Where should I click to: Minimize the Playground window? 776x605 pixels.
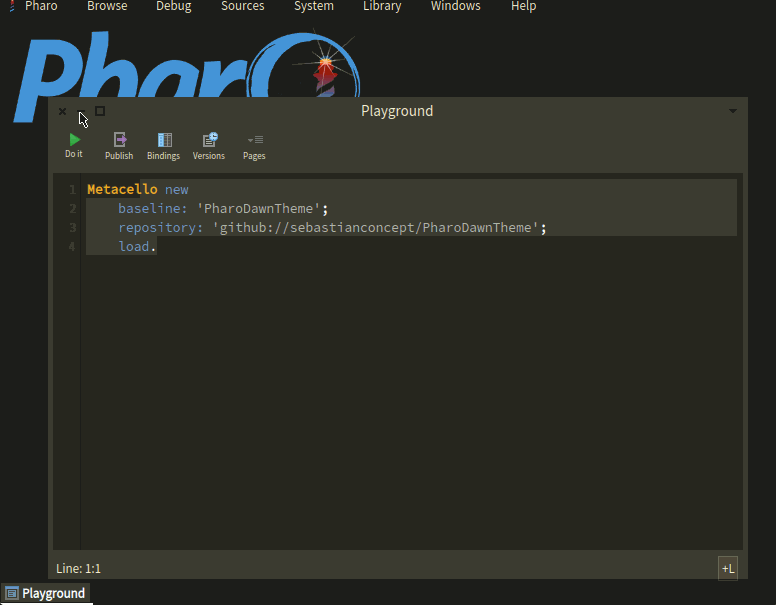click(x=81, y=111)
